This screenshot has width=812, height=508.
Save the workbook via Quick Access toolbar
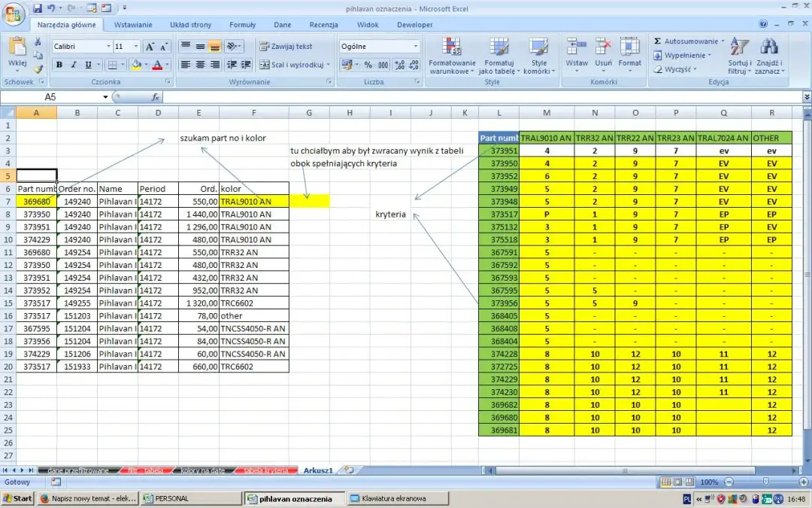pos(38,8)
